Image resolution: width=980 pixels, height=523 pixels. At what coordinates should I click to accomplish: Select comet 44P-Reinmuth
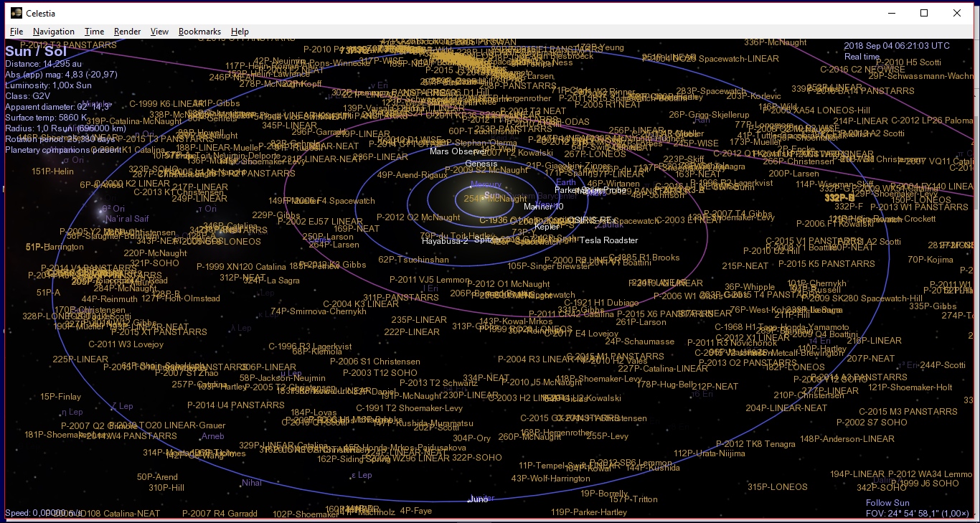109,299
